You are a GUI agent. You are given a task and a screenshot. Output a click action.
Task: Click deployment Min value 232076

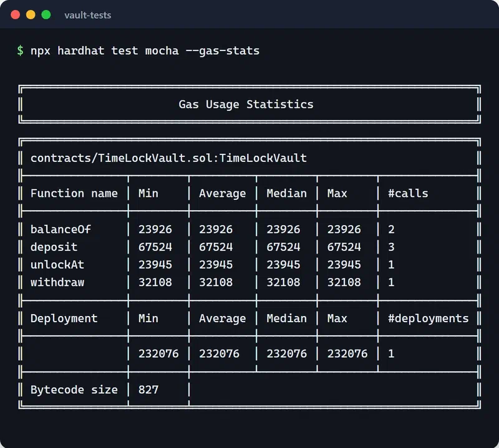158,353
